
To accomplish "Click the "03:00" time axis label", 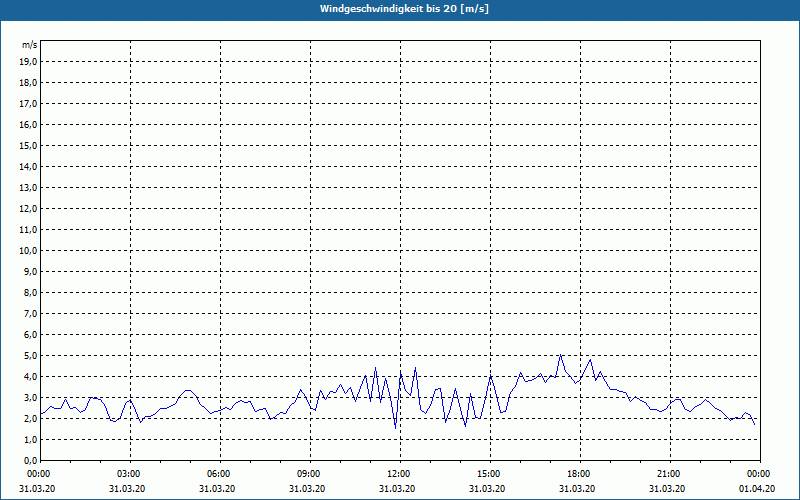I will (x=131, y=474).
